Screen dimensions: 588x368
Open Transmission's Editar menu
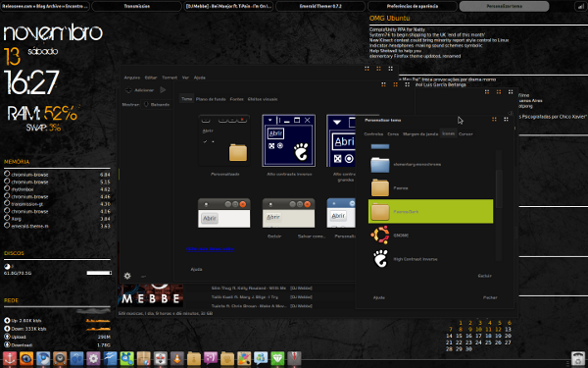[x=151, y=78]
